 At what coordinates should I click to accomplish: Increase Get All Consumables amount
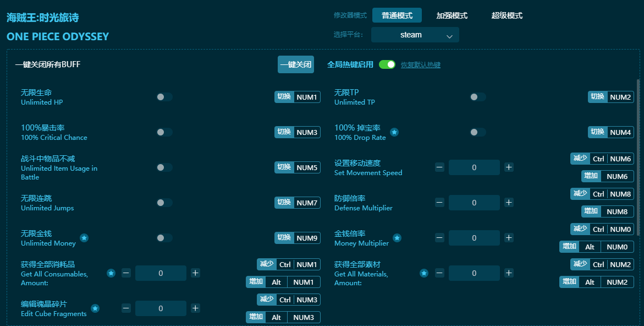tap(195, 273)
